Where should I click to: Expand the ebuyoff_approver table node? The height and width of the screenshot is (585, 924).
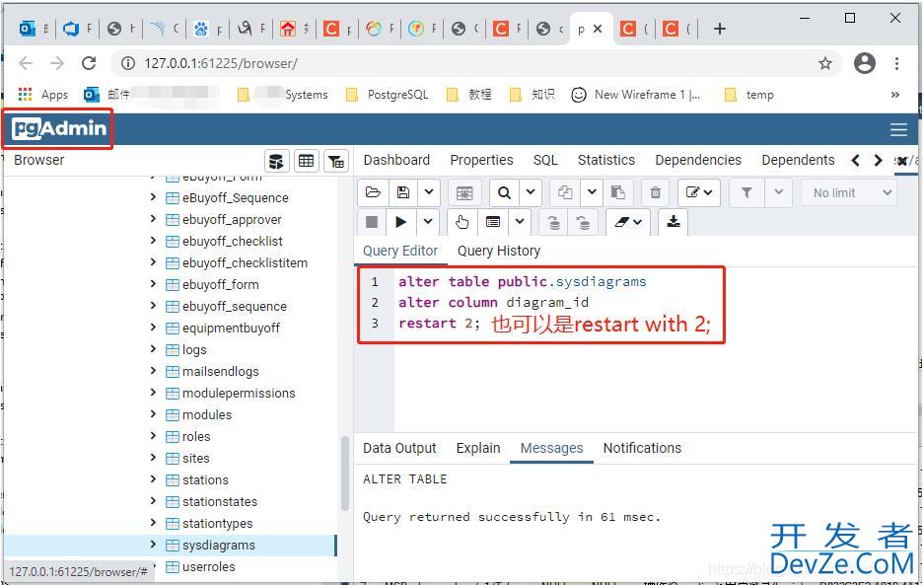point(153,219)
